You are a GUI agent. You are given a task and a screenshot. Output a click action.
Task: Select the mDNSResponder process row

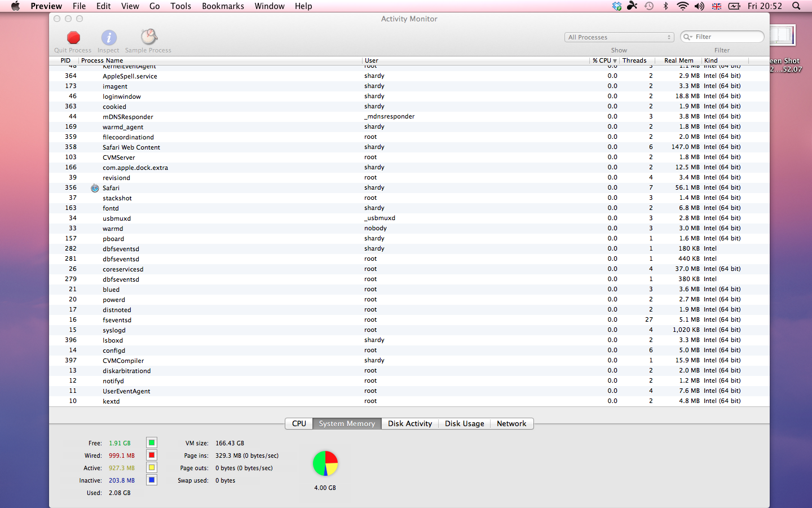[x=409, y=117]
